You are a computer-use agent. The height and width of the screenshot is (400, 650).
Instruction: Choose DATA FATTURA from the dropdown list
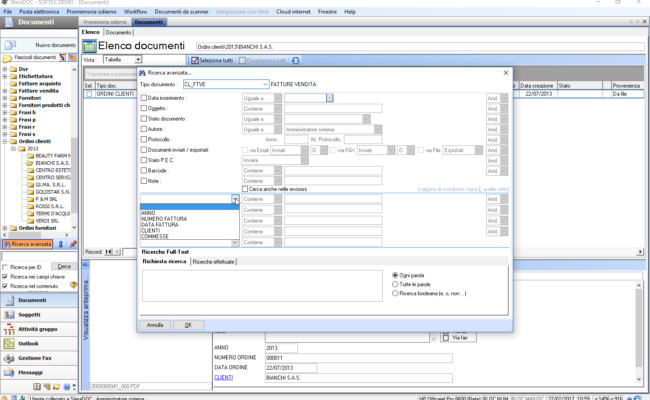coord(160,225)
